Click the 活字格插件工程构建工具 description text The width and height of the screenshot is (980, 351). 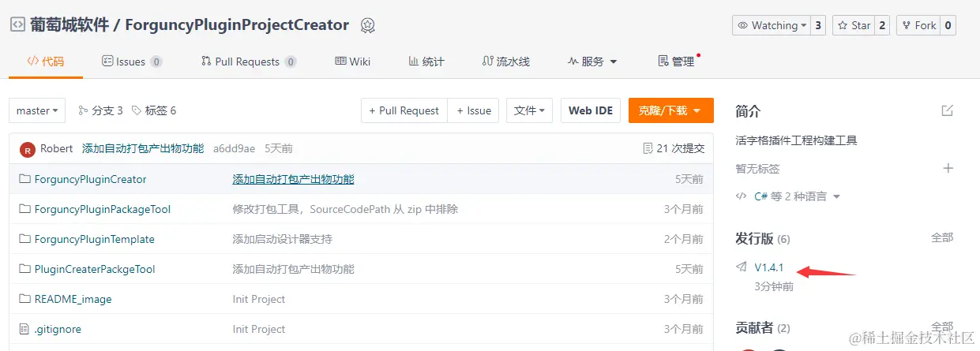796,140
